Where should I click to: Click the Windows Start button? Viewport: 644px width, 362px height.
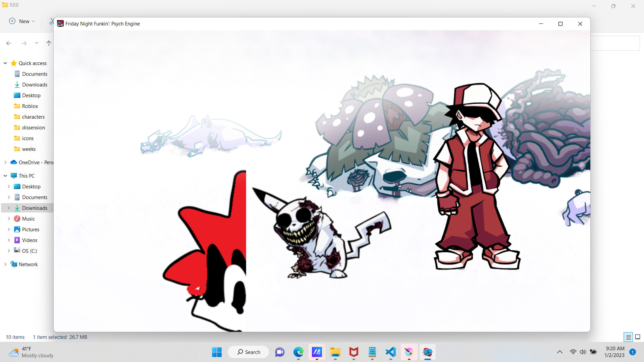pyautogui.click(x=217, y=352)
